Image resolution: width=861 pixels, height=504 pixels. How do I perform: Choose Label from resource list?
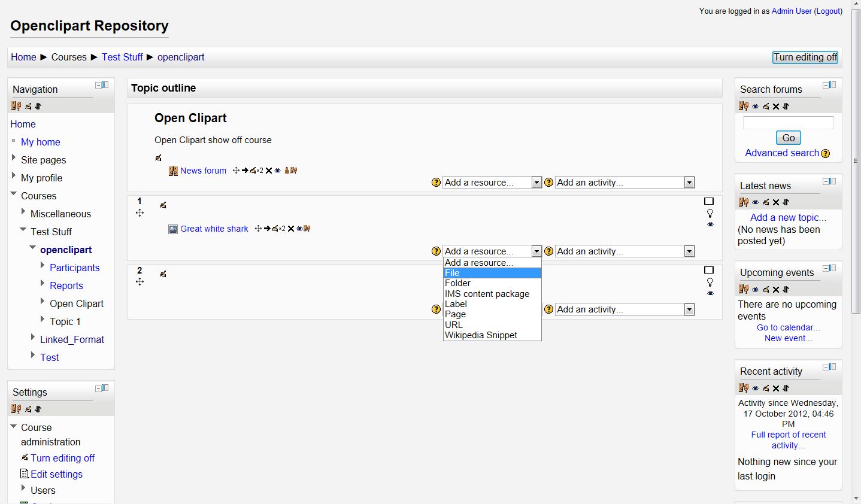pos(492,304)
